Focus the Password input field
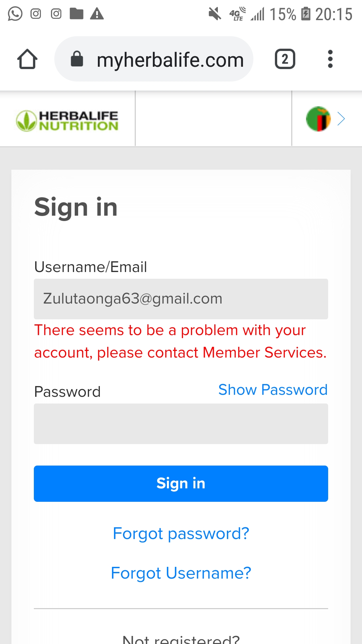362x644 pixels. coord(181,424)
